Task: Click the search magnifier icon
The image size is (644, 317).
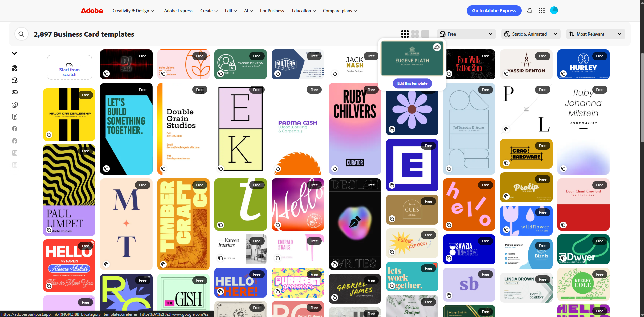Action: click(x=21, y=34)
